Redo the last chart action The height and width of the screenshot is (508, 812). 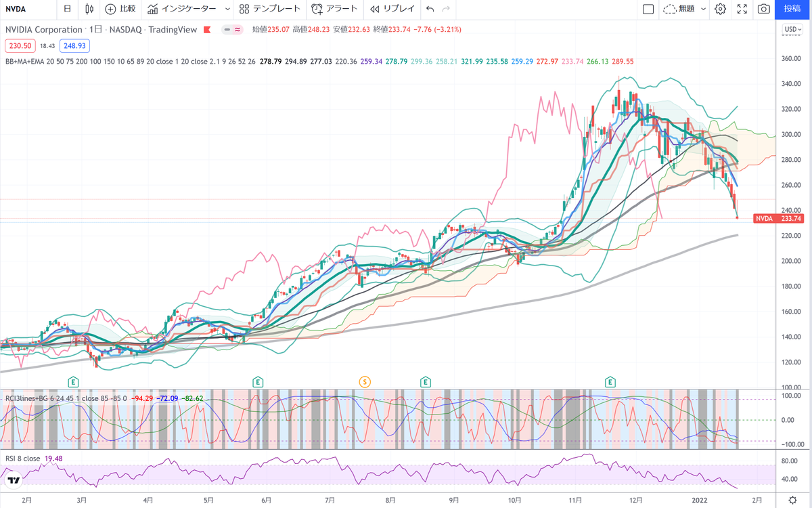[x=446, y=9]
